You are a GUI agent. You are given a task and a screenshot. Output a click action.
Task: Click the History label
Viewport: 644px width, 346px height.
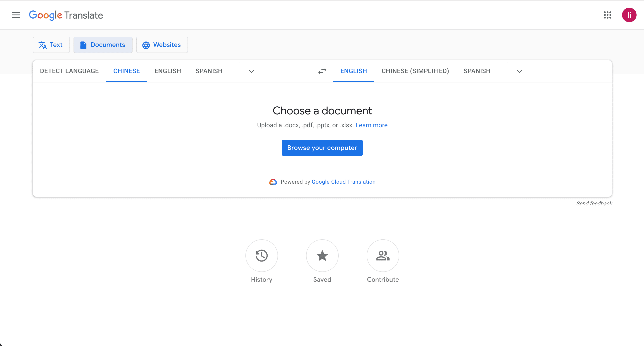(x=261, y=279)
